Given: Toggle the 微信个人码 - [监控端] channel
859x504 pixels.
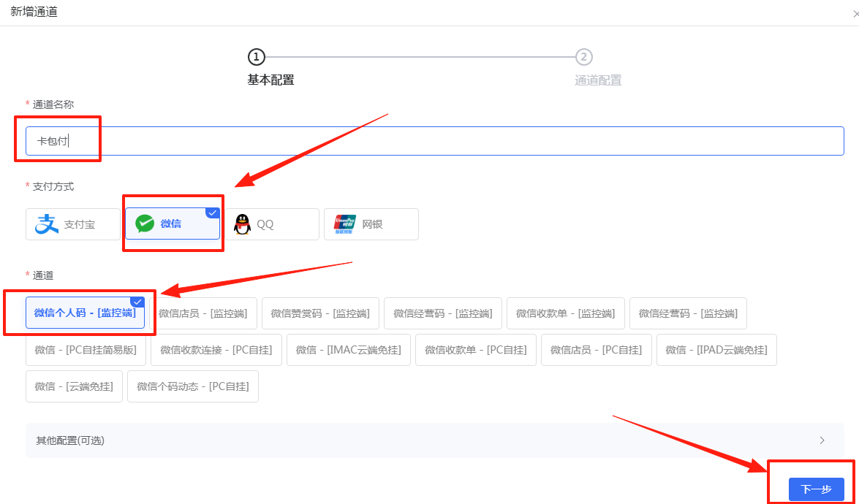Looking at the screenshot, I should 83,313.
